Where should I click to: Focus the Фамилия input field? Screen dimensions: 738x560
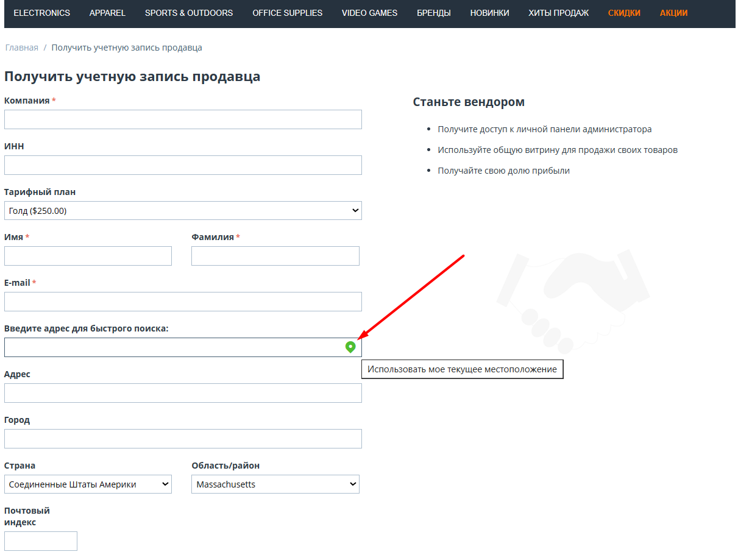point(275,256)
